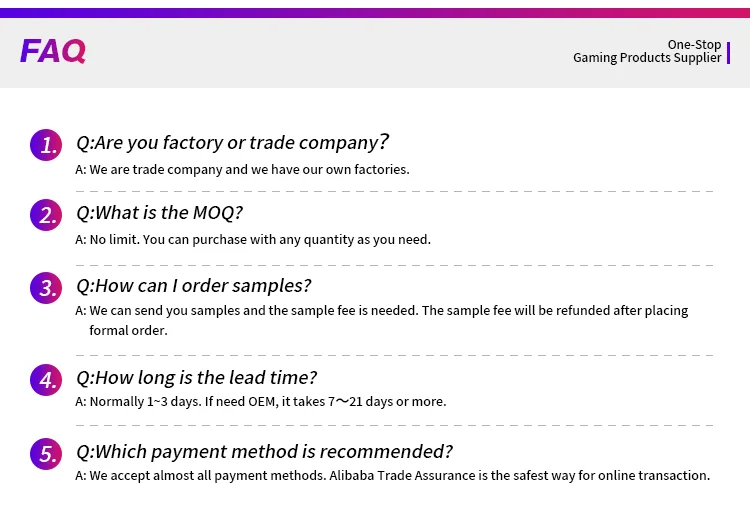Viewport: 750px width, 506px height.
Task: Click the number 4 circle badge
Action: pos(46,380)
